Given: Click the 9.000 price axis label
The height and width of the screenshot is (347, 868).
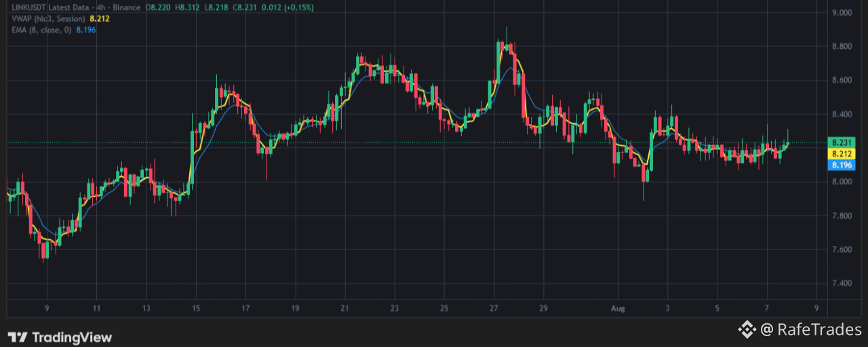Looking at the screenshot, I should click(841, 12).
